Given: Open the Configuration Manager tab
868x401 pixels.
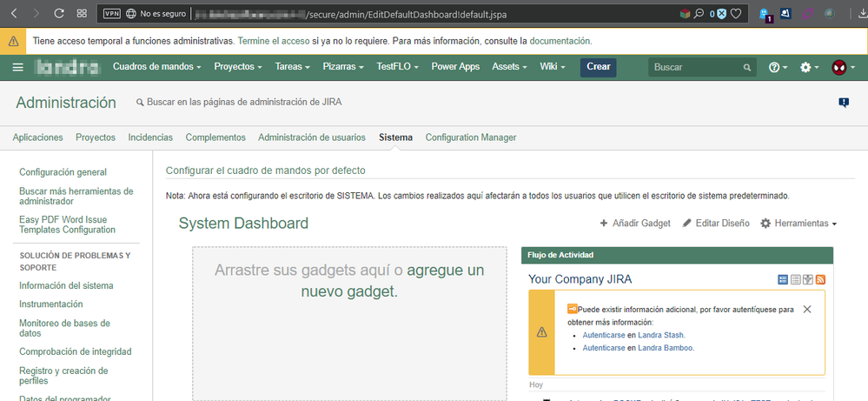Looking at the screenshot, I should point(470,137).
